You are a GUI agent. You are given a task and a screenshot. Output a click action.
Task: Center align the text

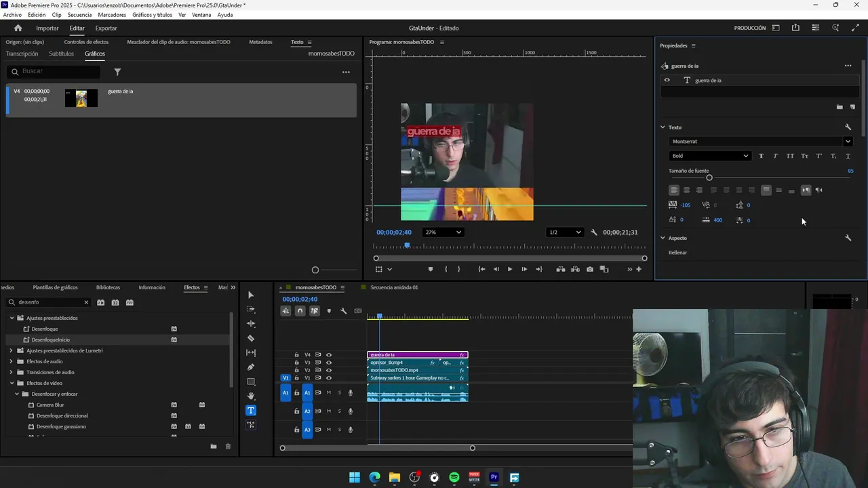(x=686, y=190)
